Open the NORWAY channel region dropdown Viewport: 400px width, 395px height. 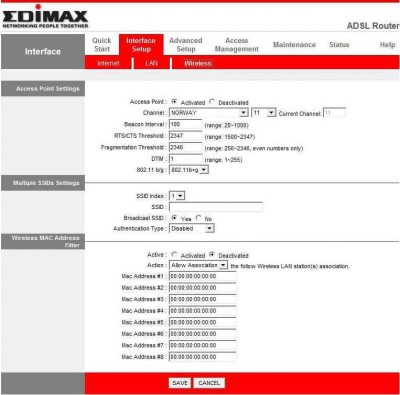tap(209, 113)
